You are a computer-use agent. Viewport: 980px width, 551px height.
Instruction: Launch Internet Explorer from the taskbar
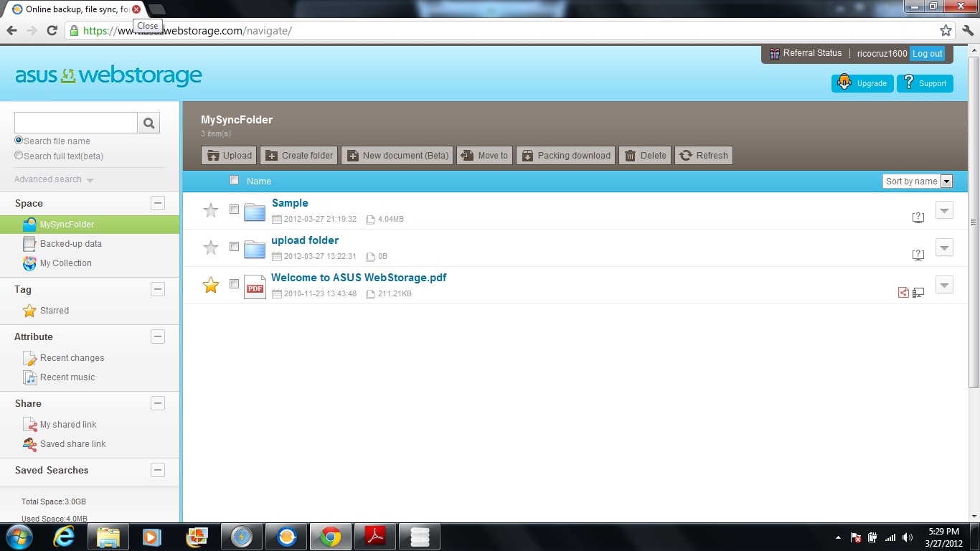coord(64,537)
